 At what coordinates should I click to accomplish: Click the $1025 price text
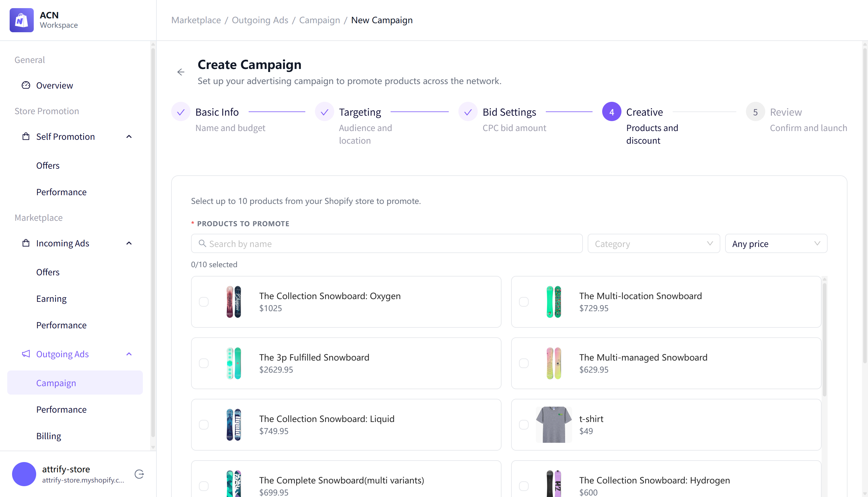click(x=270, y=308)
